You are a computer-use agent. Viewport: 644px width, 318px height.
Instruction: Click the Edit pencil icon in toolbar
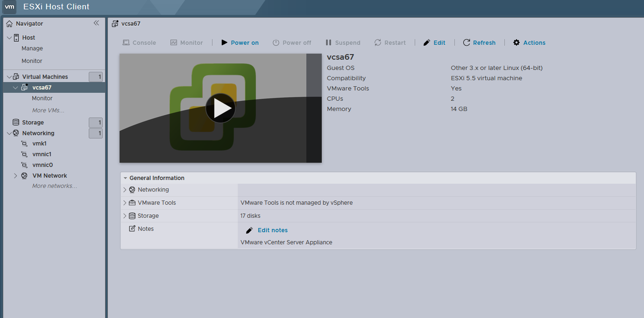[427, 42]
